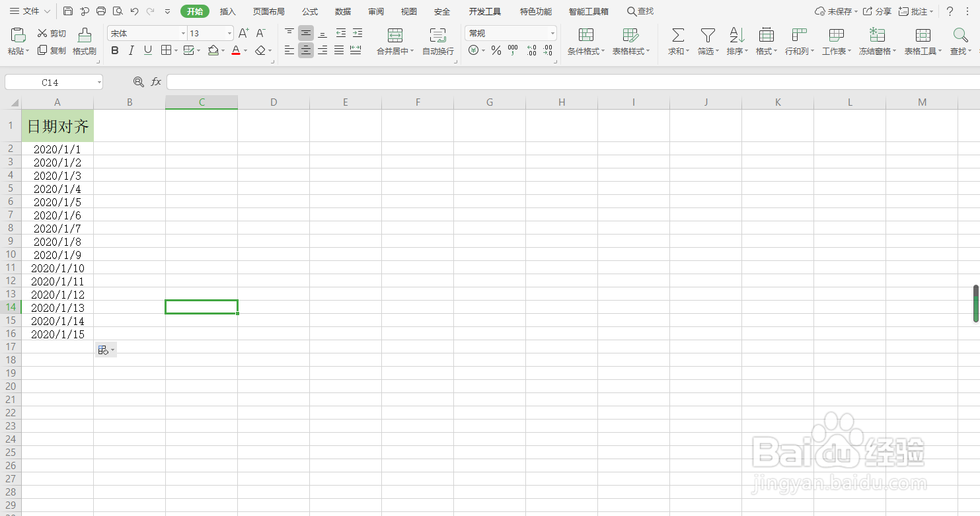Viewport: 980px width, 516px height.
Task: Click the Undo arrow icon
Action: tap(134, 11)
